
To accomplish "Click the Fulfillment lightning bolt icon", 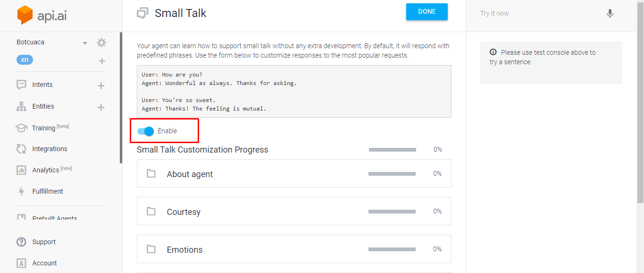I will click(21, 191).
